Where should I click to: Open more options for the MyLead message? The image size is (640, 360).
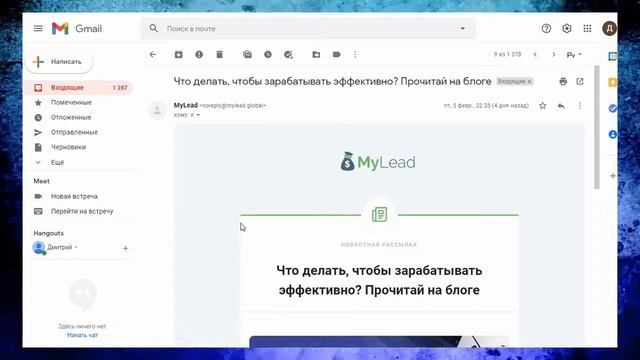coord(580,106)
